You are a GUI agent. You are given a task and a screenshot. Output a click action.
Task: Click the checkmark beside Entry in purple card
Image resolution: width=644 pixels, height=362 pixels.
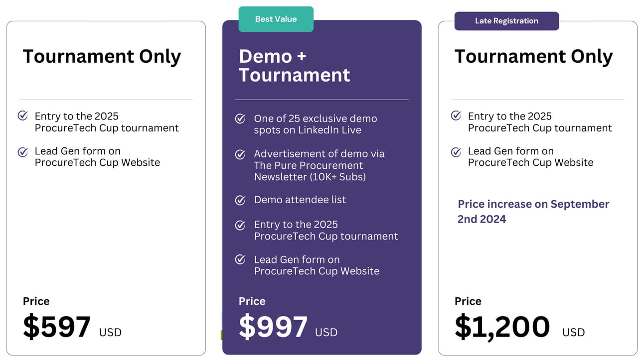240,225
